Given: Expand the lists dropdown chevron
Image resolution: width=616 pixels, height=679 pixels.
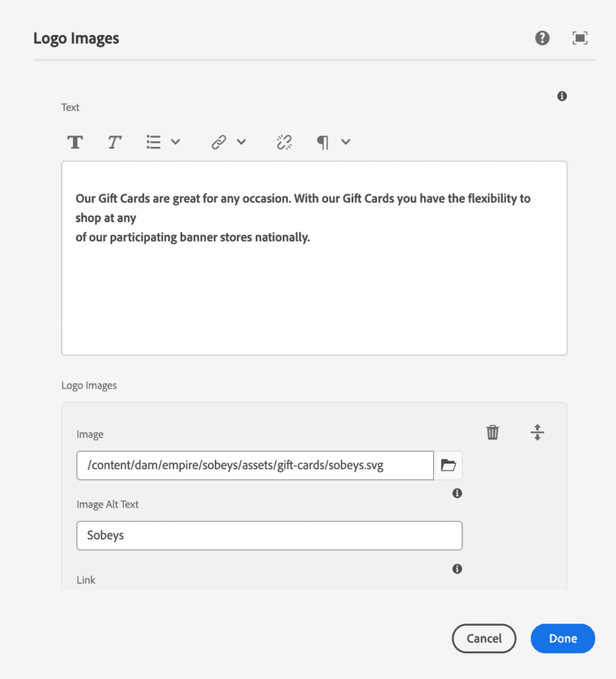Looking at the screenshot, I should point(176,142).
